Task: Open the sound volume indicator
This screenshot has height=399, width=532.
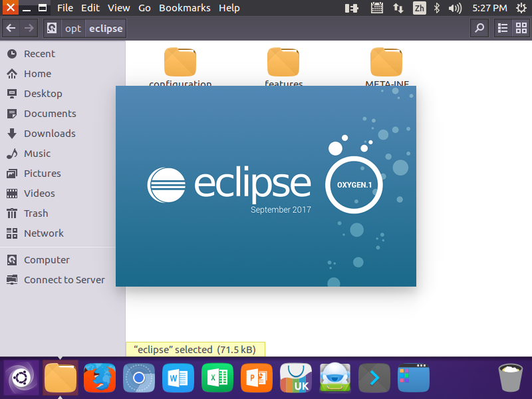Action: (x=455, y=8)
